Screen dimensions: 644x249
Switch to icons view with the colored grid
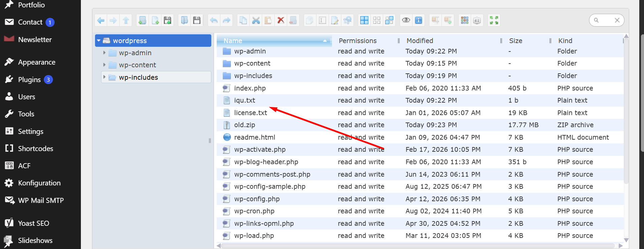(465, 21)
